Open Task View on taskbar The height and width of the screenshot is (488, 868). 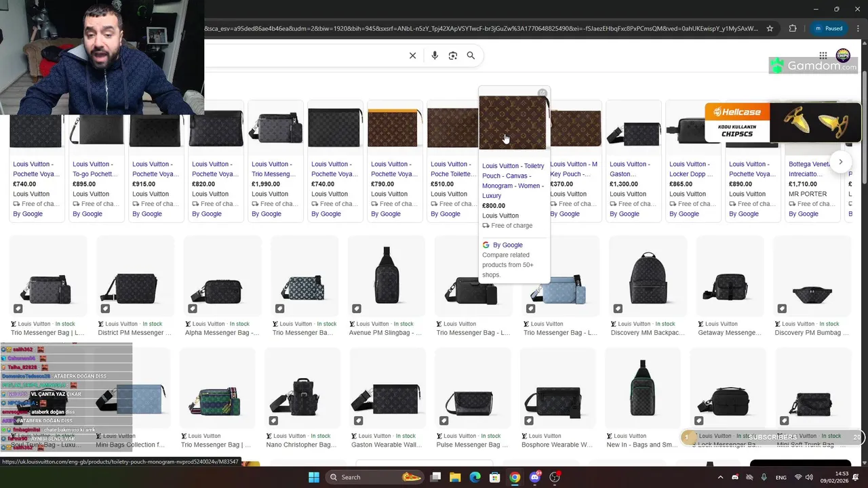(x=436, y=477)
